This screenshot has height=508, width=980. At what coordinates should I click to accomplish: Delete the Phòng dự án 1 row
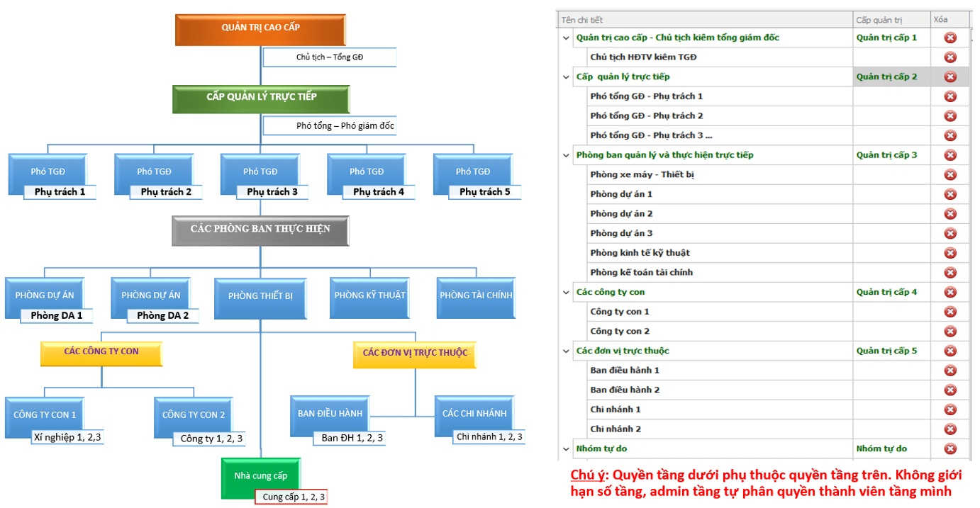(x=950, y=194)
